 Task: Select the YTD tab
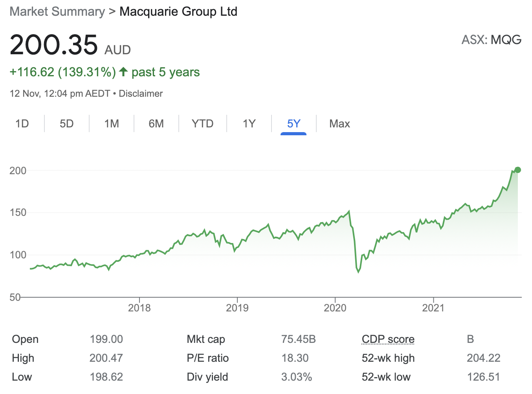(x=202, y=124)
